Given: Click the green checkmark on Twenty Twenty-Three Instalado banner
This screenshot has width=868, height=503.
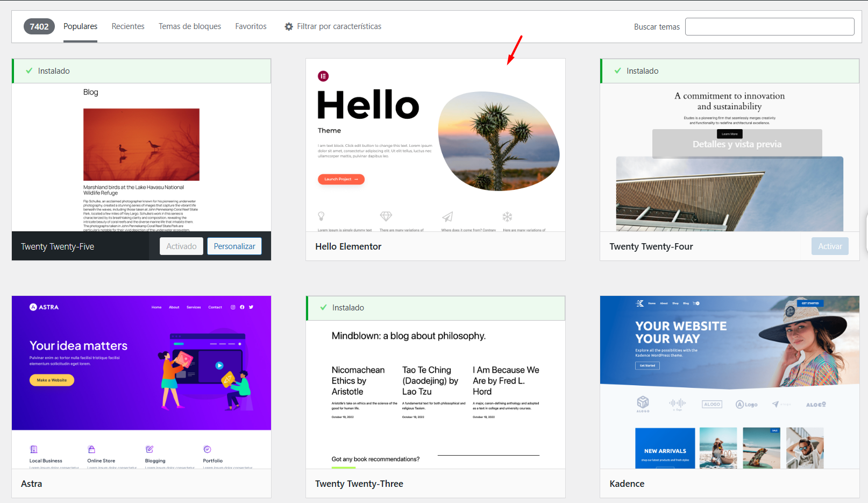Looking at the screenshot, I should (x=323, y=308).
